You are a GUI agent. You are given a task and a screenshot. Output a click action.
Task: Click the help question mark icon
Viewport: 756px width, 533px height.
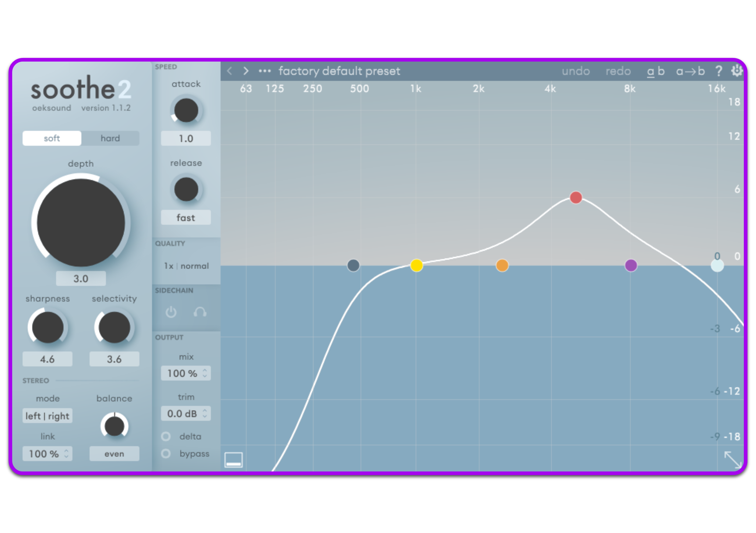(x=719, y=70)
